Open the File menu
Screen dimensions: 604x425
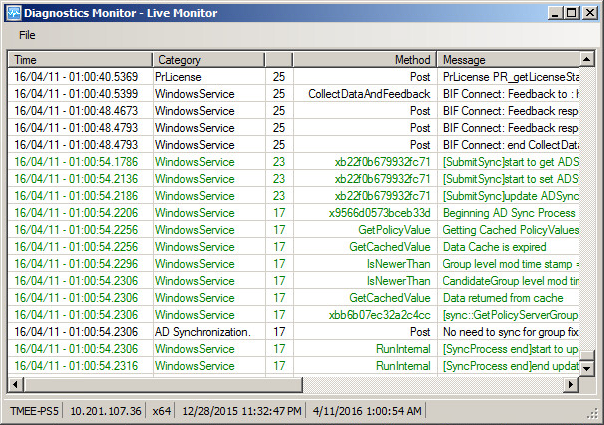point(26,35)
